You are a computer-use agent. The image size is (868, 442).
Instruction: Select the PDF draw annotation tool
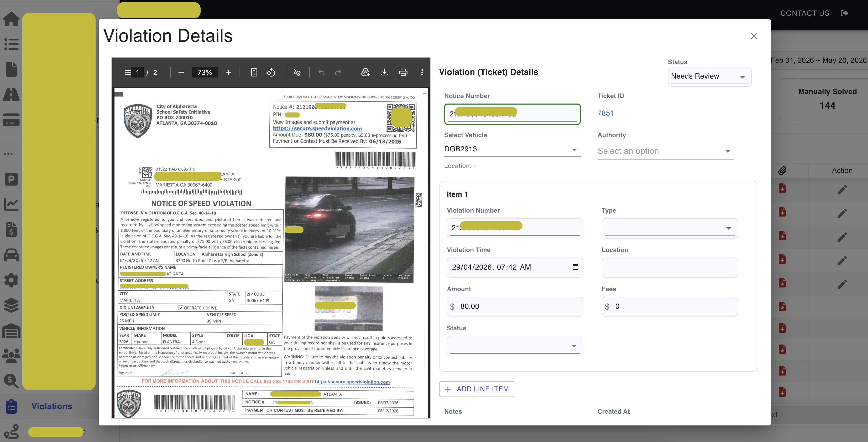[x=297, y=73]
